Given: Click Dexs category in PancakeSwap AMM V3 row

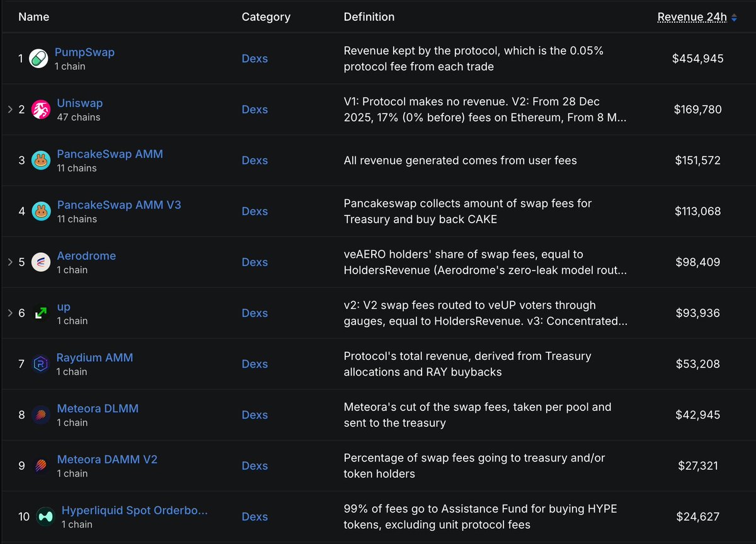Looking at the screenshot, I should pyautogui.click(x=255, y=212).
